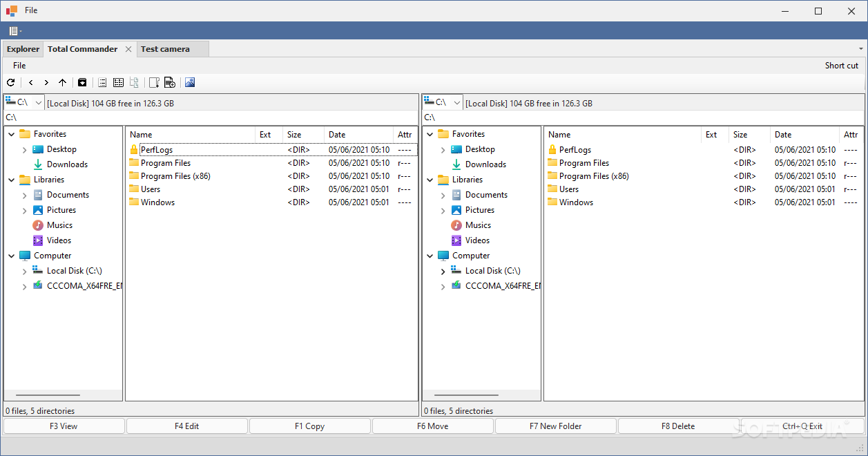Viewport: 868px width, 456px height.
Task: Click left tree horizontal scrollbar
Action: click(48, 395)
